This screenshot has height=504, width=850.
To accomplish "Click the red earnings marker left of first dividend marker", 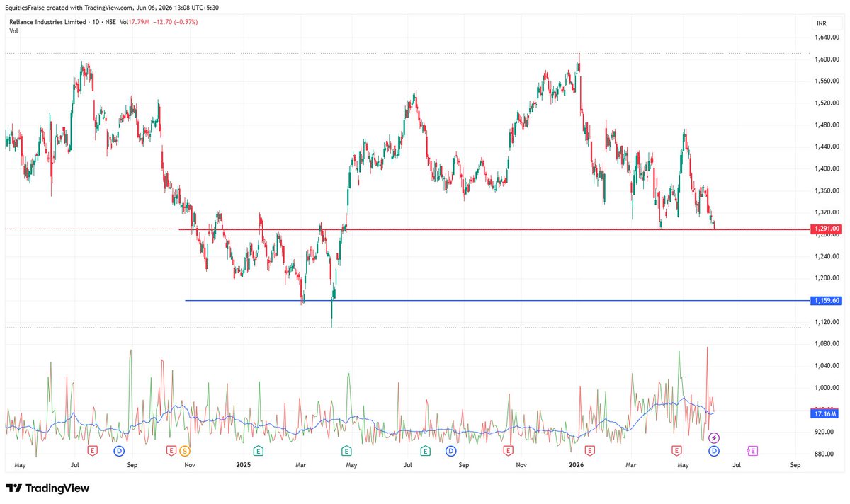I will 91,450.
